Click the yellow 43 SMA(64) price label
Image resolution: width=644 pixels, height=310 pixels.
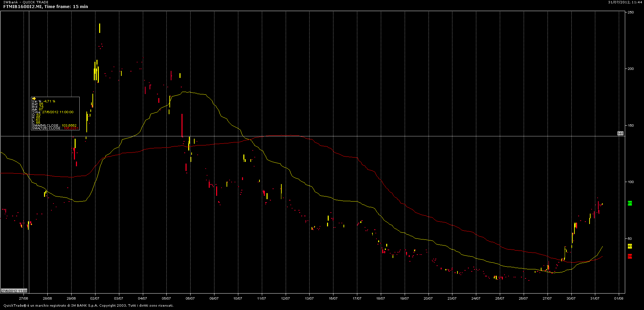coord(630,246)
